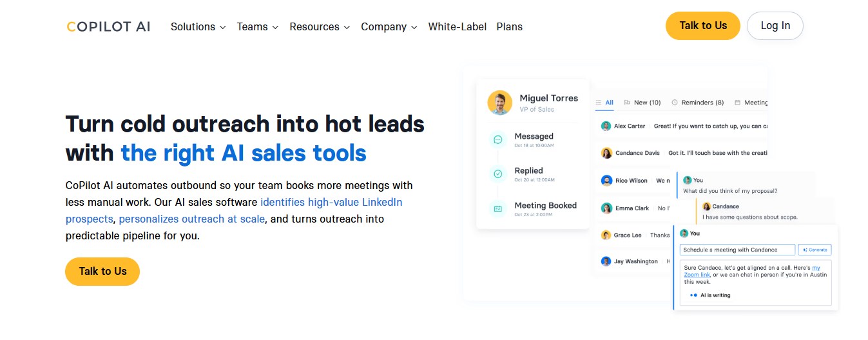Click Candance's 'questions about scope' reply

(x=750, y=217)
